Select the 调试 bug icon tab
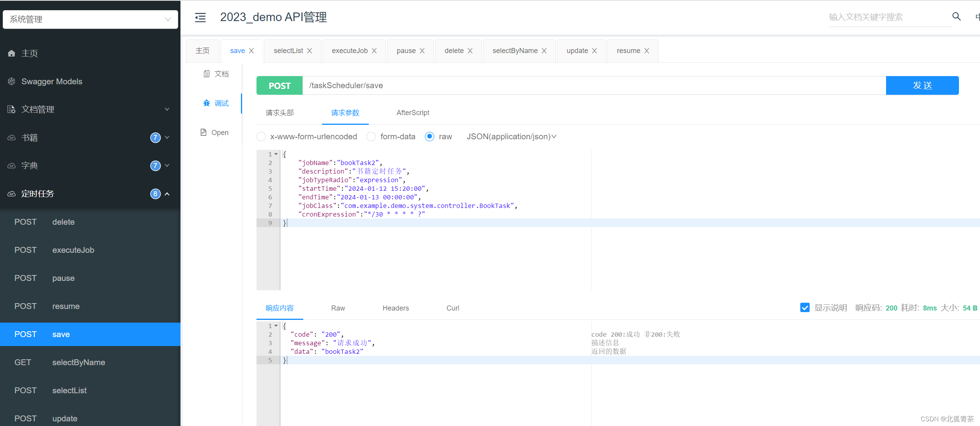 (207, 103)
